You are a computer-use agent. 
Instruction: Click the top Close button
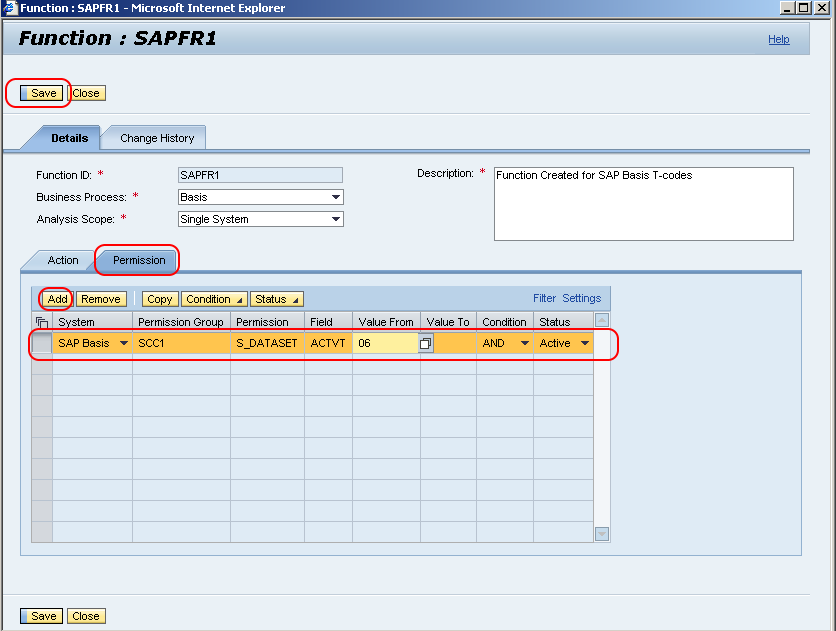coord(86,93)
